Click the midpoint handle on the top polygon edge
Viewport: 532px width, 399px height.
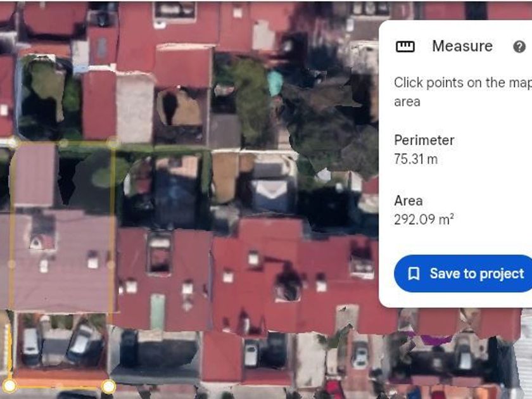(x=63, y=144)
